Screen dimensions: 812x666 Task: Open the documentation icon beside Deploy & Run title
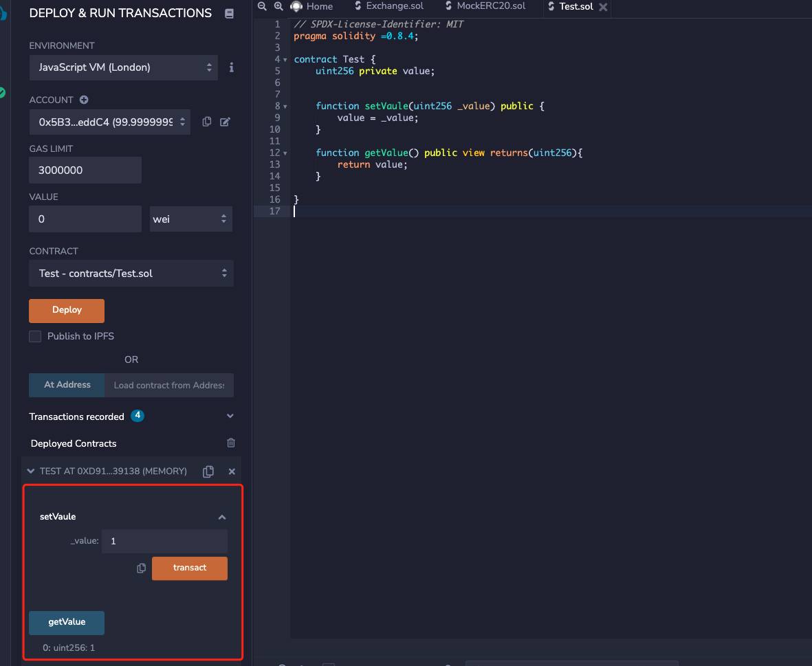(x=229, y=14)
